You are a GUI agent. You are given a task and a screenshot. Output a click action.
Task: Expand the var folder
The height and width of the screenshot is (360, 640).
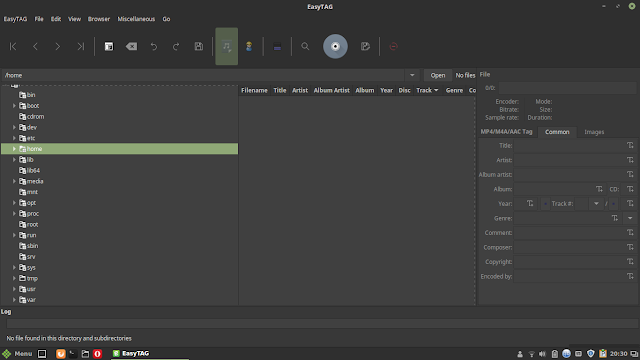[14, 300]
